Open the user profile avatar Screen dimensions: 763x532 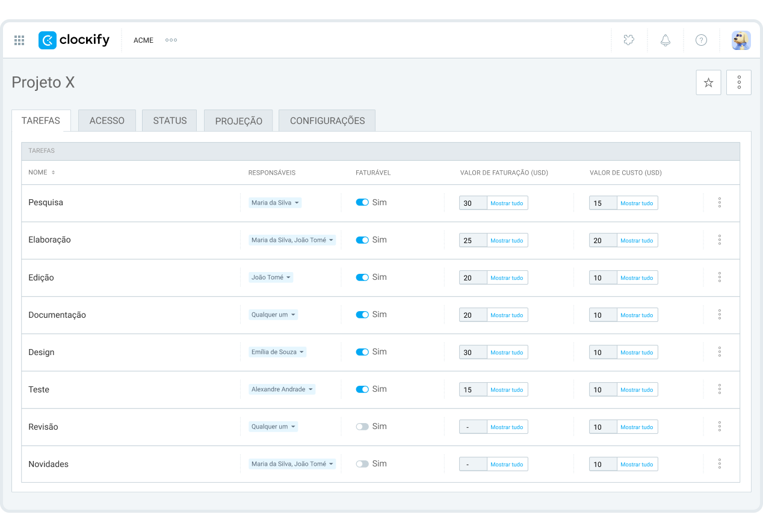741,40
